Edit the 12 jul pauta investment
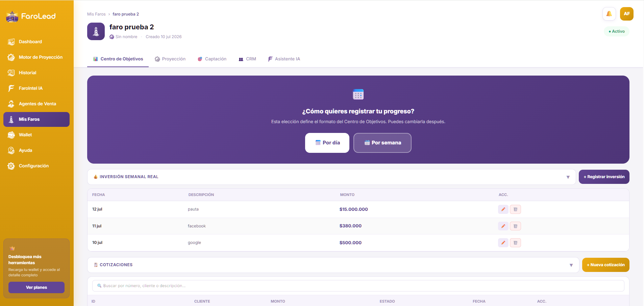Screen dimensions: 644x306 click(503, 210)
